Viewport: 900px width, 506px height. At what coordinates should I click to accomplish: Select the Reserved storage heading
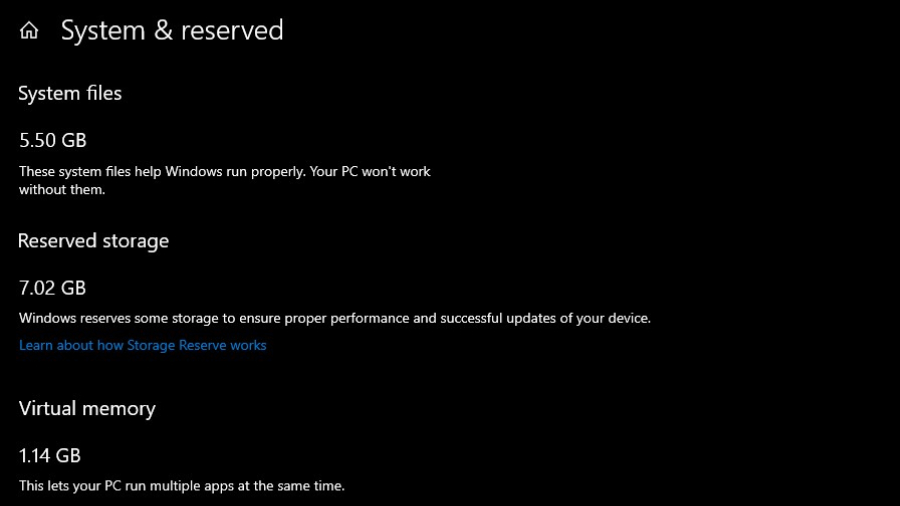(94, 241)
